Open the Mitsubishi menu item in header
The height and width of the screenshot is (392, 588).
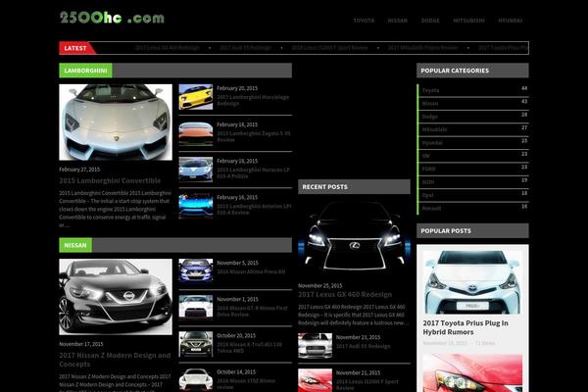point(468,21)
